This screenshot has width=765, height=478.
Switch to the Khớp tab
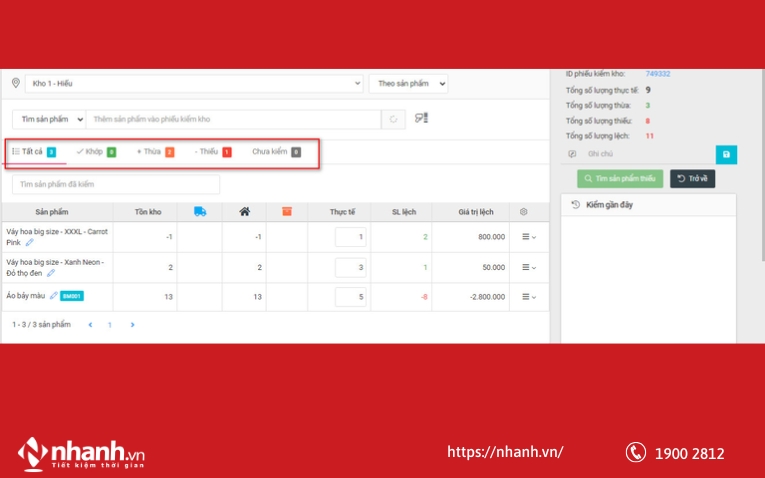click(x=95, y=152)
